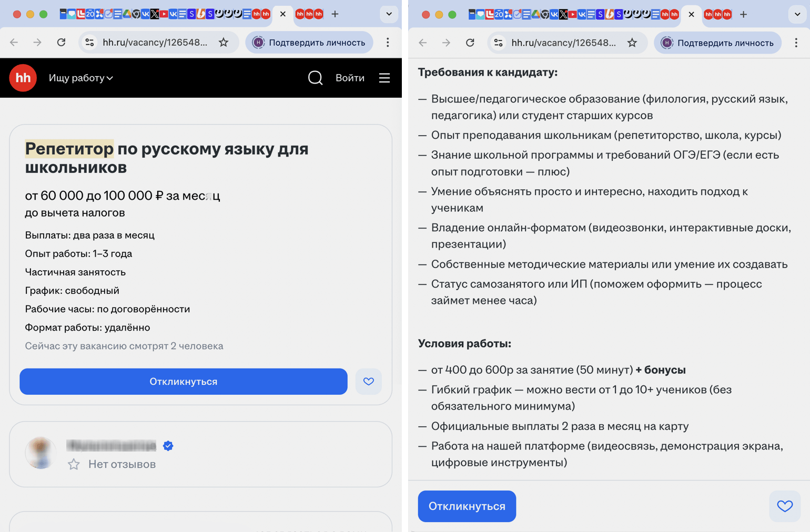This screenshot has width=810, height=532.
Task: Reload the page in the left window
Action: tap(62, 42)
